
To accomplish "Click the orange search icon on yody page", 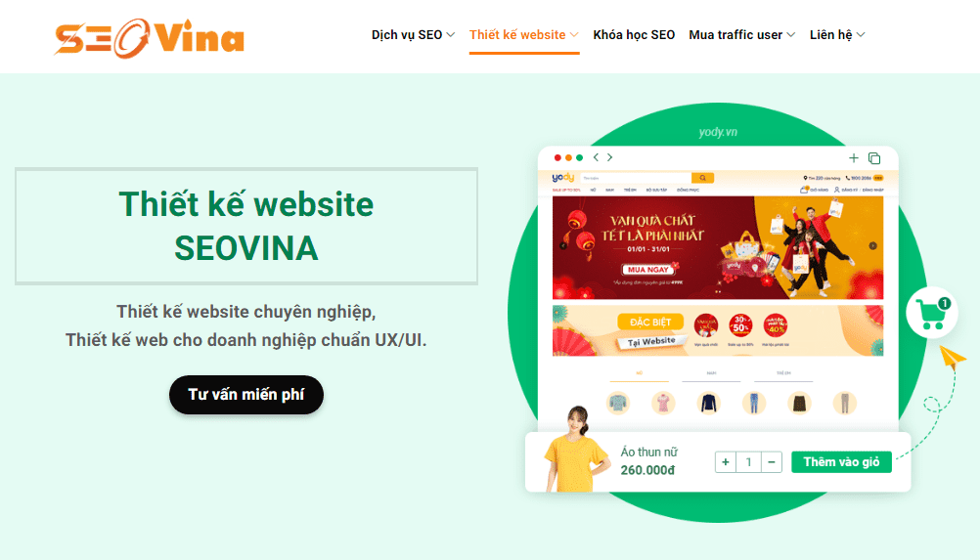I will pos(702,178).
